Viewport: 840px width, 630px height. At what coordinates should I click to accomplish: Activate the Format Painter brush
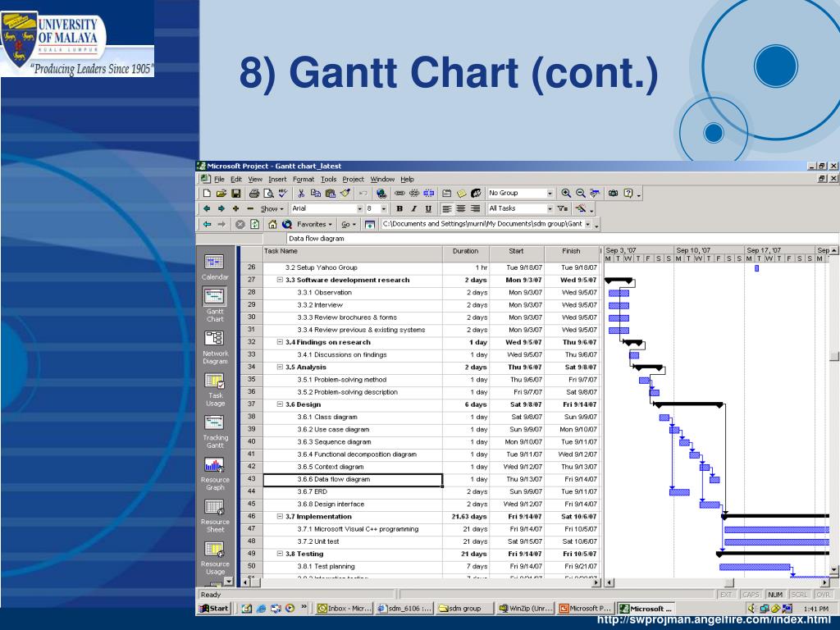(x=345, y=194)
